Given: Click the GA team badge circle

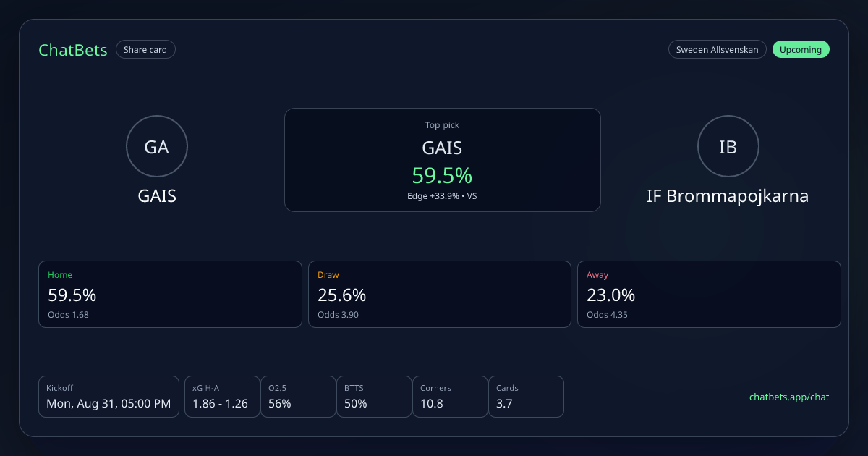Looking at the screenshot, I should (157, 147).
